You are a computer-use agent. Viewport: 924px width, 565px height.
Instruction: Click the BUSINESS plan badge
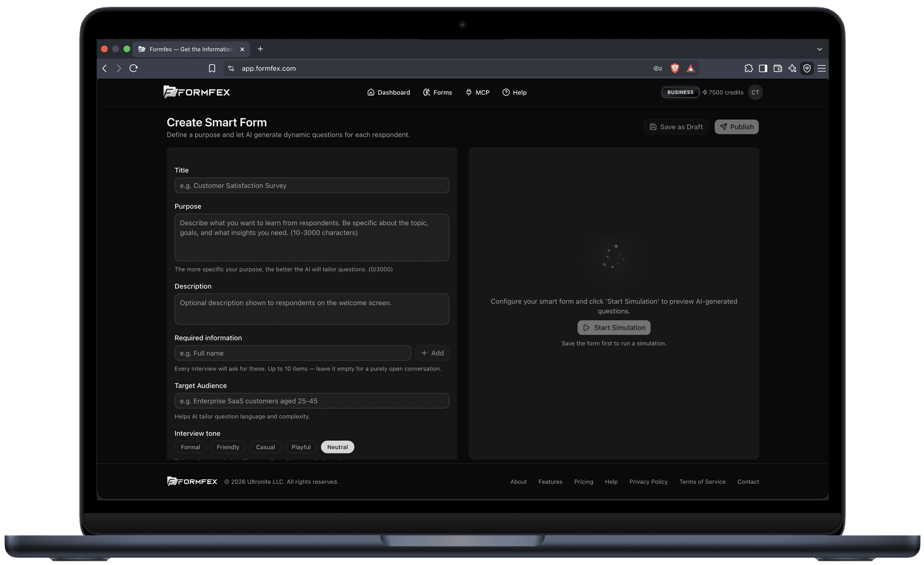tap(680, 93)
